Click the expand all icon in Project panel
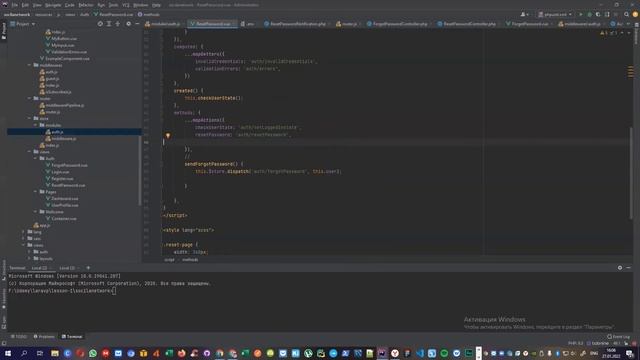The image size is (640, 360). click(109, 24)
